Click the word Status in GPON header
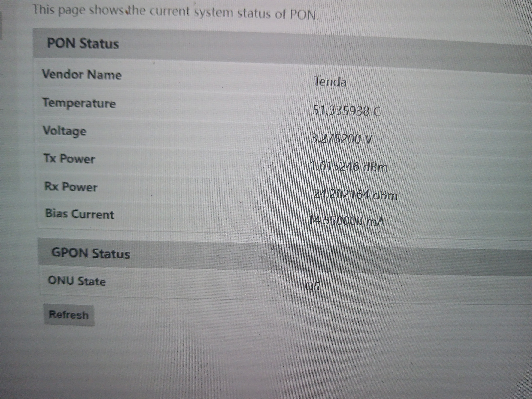Viewport: 532px width, 399px height. [x=111, y=254]
